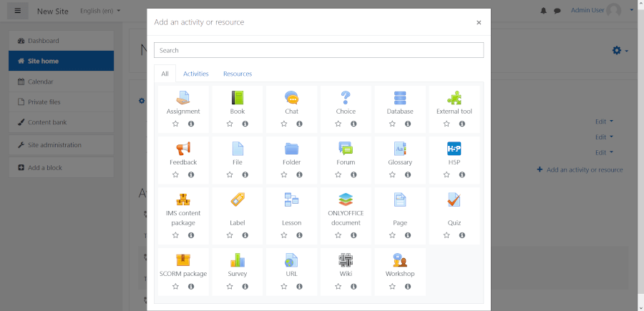The width and height of the screenshot is (644, 311).
Task: Open the Admin User menu arrow
Action: (632, 10)
